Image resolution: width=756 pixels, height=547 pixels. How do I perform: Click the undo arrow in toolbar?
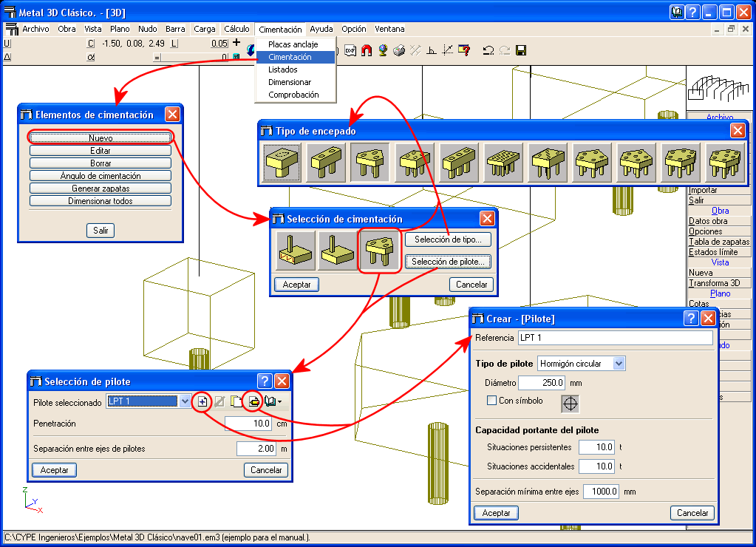point(488,50)
